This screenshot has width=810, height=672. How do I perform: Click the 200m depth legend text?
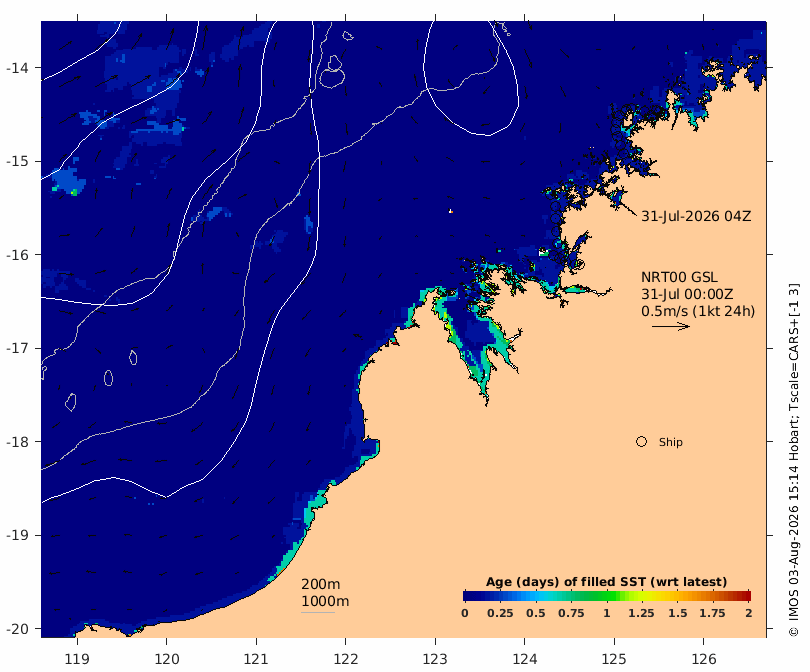pos(320,584)
